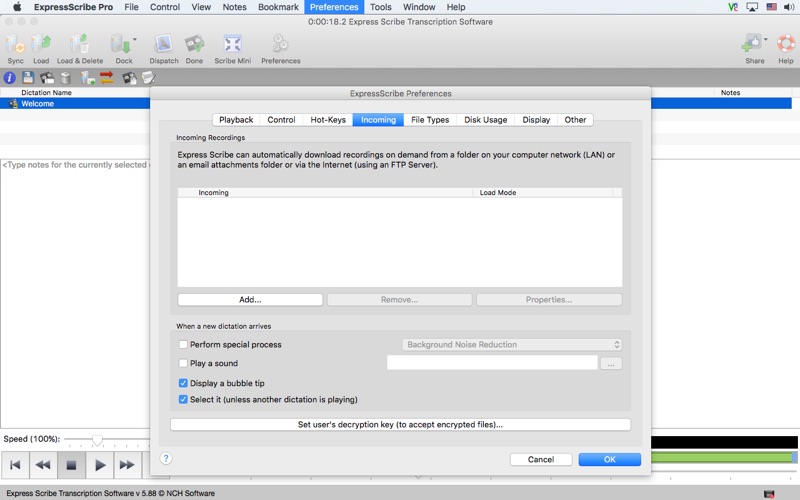This screenshot has width=800, height=500.
Task: Open Help from the lifebuoy icon
Action: point(786,49)
